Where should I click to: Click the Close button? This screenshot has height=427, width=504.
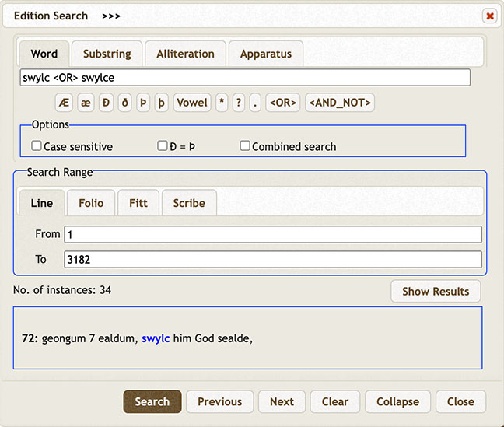pos(460,401)
